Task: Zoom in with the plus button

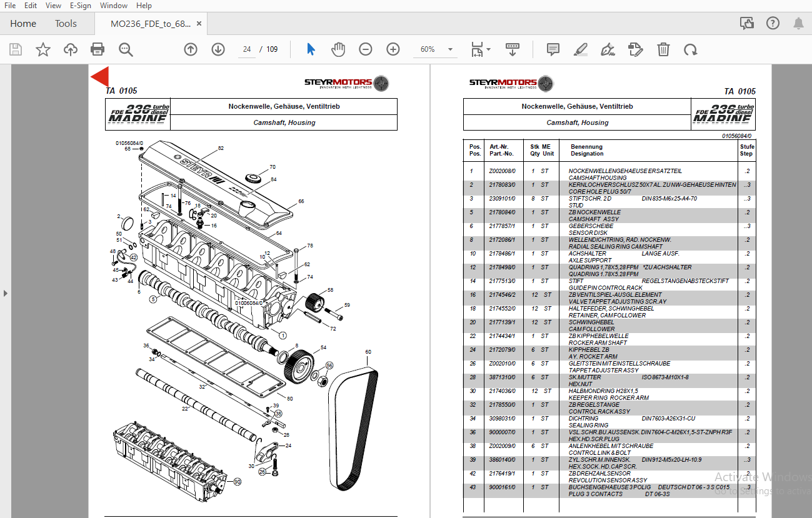Action: click(x=393, y=49)
